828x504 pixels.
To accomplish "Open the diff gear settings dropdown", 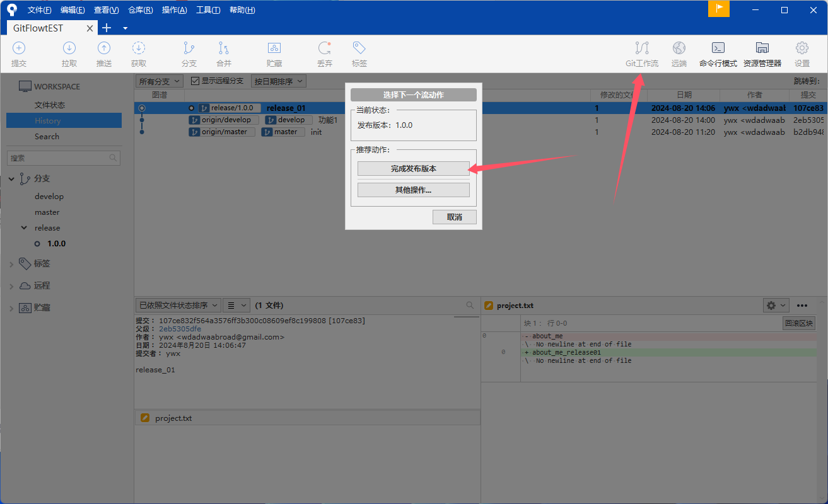I will point(776,306).
